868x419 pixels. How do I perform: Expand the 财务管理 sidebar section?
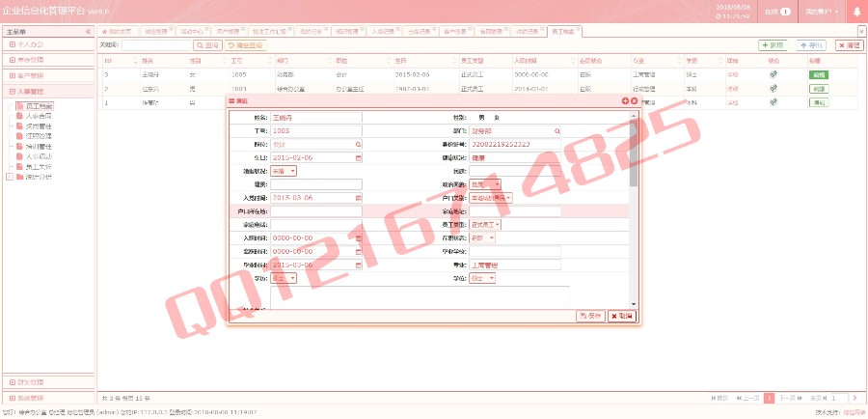tap(47, 382)
